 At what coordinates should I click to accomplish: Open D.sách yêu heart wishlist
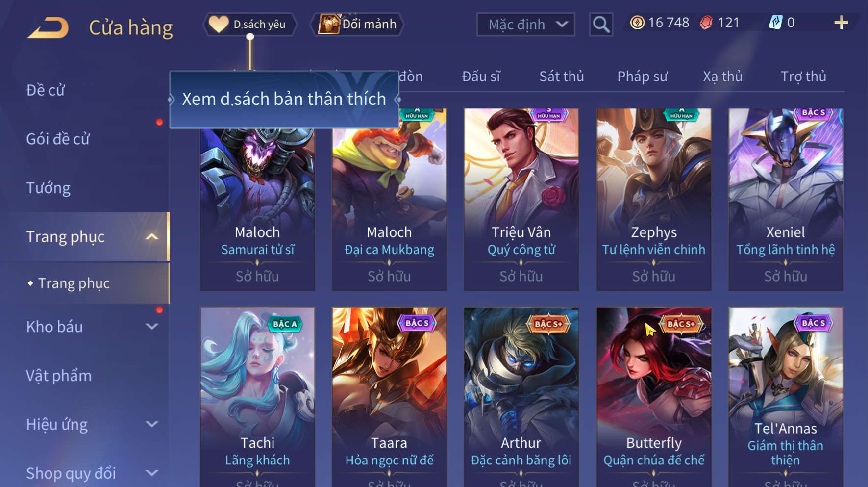[x=250, y=24]
